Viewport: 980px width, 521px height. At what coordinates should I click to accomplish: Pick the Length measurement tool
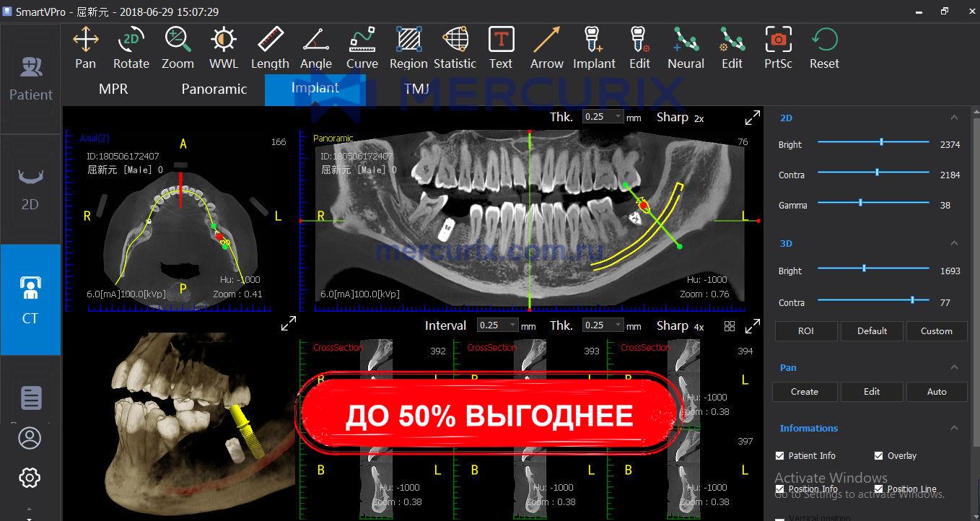(x=270, y=48)
